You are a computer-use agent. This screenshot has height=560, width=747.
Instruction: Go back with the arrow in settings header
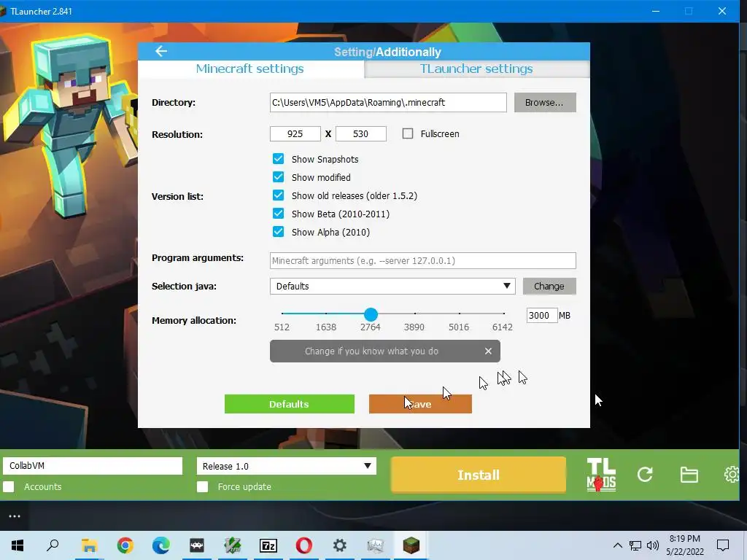(161, 51)
